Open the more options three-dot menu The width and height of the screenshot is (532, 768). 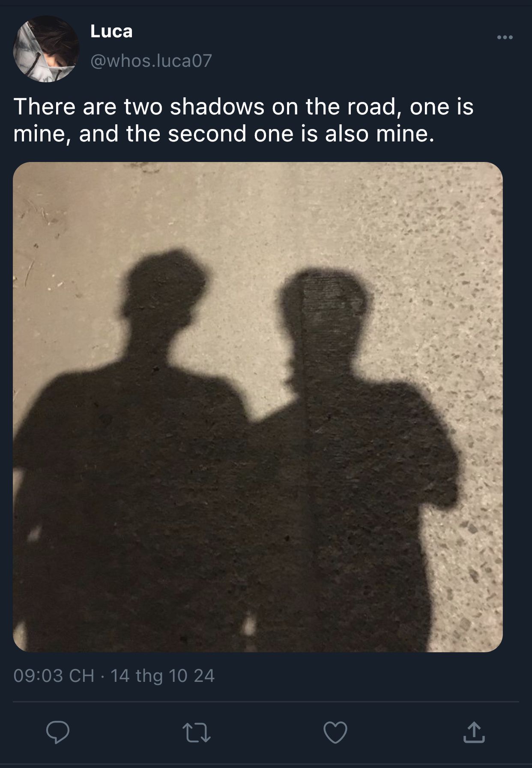click(x=505, y=38)
